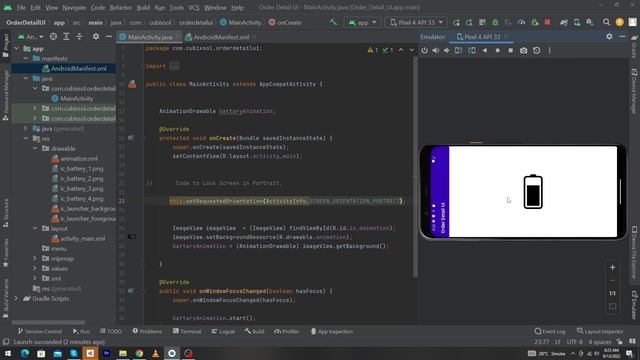Click the Stop red square button
This screenshot has width=640, height=360.
click(x=547, y=22)
